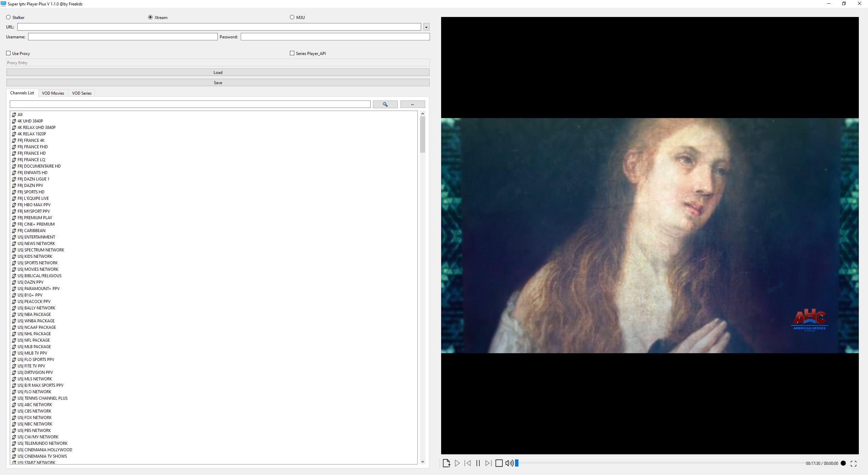Stop the video stream

499,463
